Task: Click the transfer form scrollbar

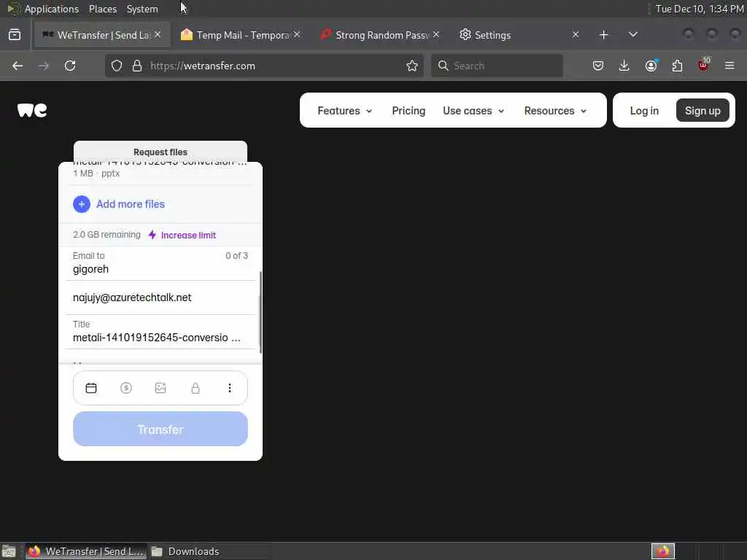Action: [x=260, y=312]
